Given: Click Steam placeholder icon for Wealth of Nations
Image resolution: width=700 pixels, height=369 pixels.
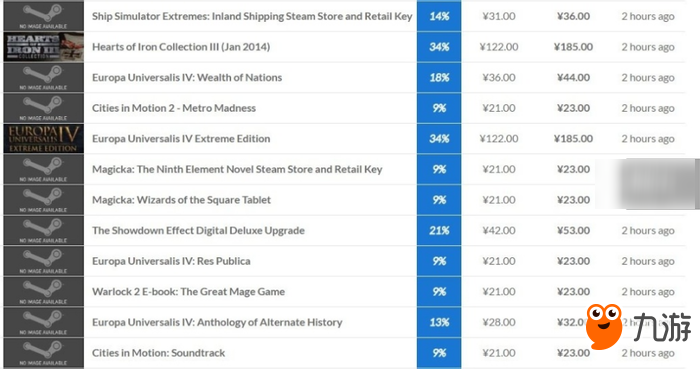Looking at the screenshot, I should tap(43, 78).
